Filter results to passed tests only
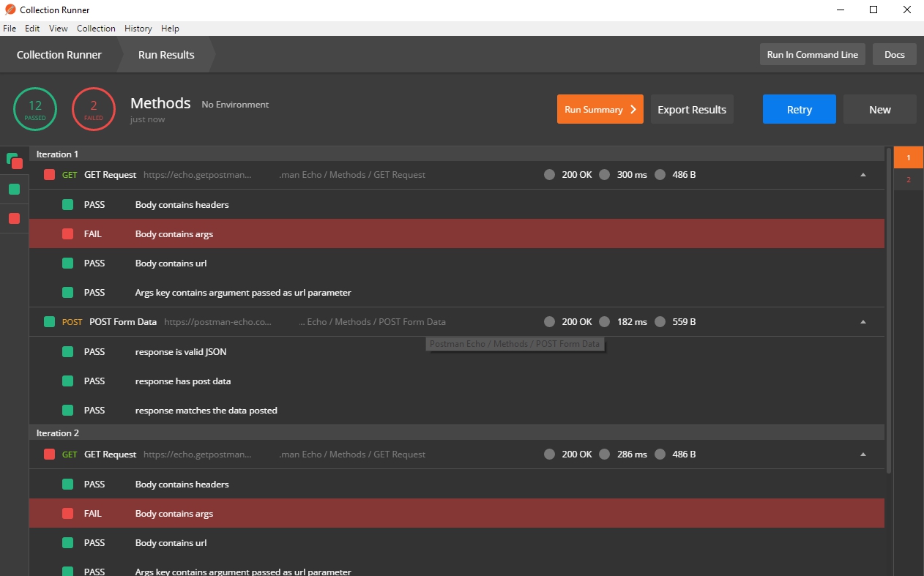 click(x=14, y=190)
